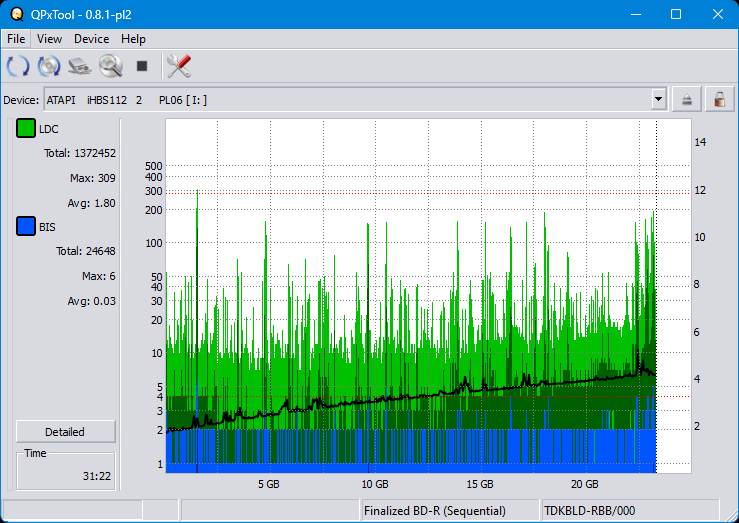Click the refresh device list icon
This screenshot has width=739, height=523.
(18, 65)
